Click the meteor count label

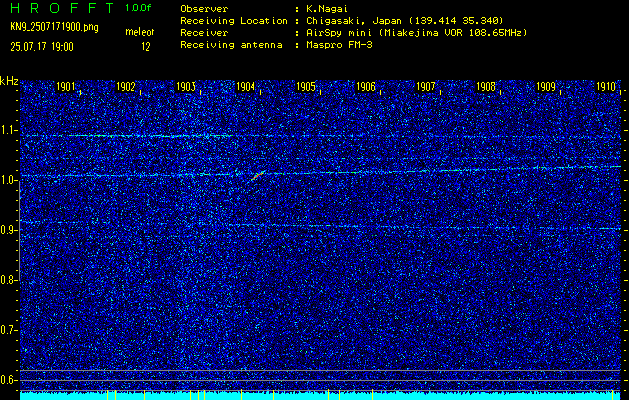pyautogui.click(x=140, y=32)
